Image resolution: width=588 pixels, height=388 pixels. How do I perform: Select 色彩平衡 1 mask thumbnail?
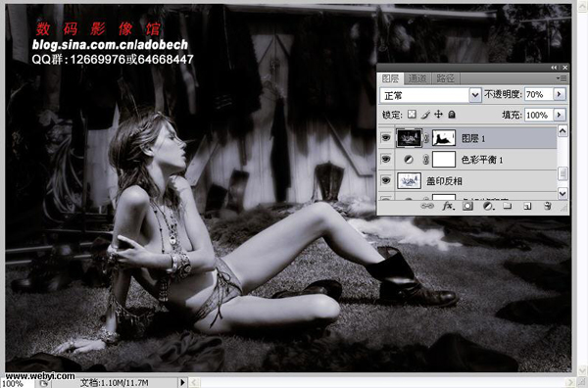tap(444, 160)
